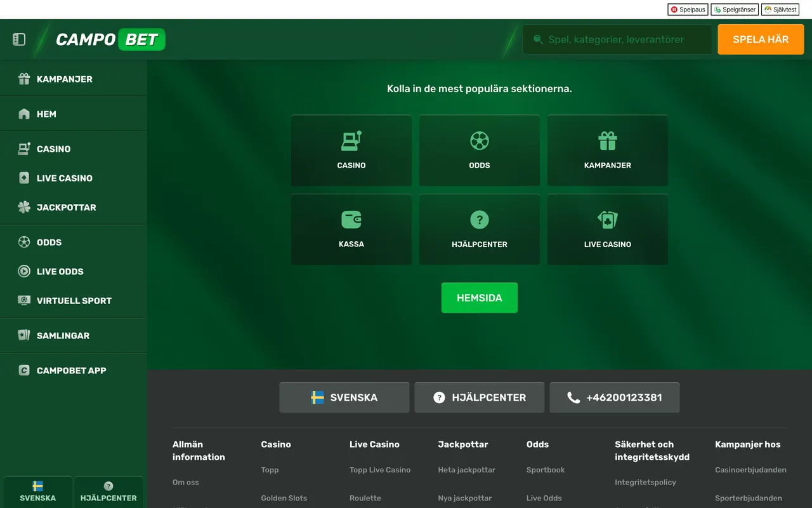Select Virtuell Sport in the sidebar
812x508 pixels.
74,301
